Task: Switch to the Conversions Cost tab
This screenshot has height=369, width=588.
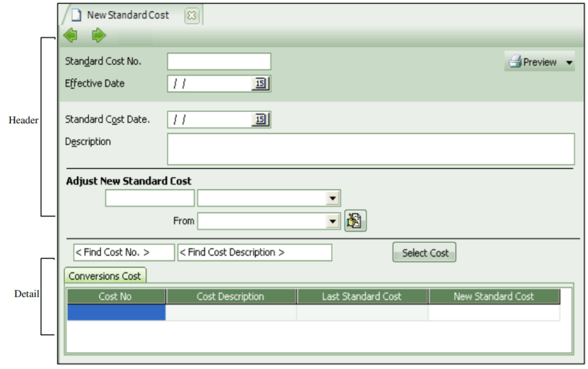Action: [x=105, y=275]
